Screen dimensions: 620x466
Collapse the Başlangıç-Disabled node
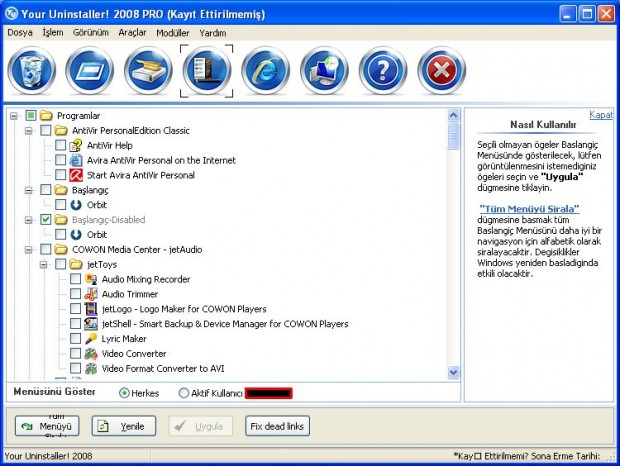pos(28,220)
